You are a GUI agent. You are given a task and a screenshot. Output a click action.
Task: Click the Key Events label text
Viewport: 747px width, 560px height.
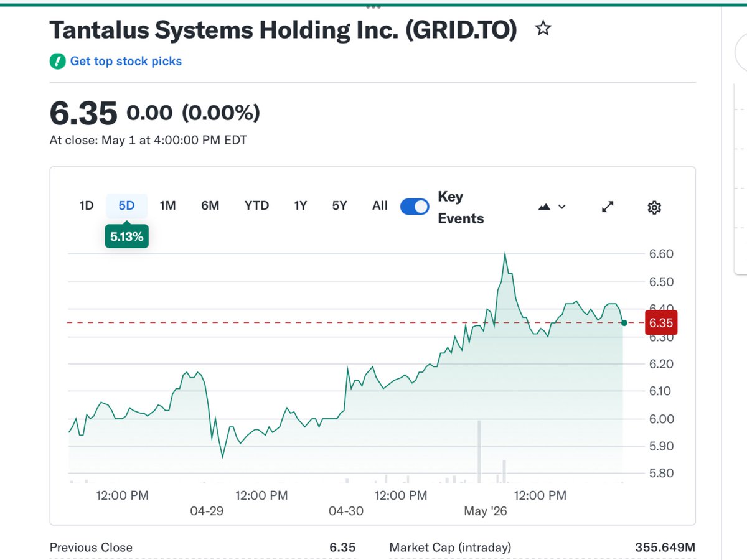coord(461,207)
